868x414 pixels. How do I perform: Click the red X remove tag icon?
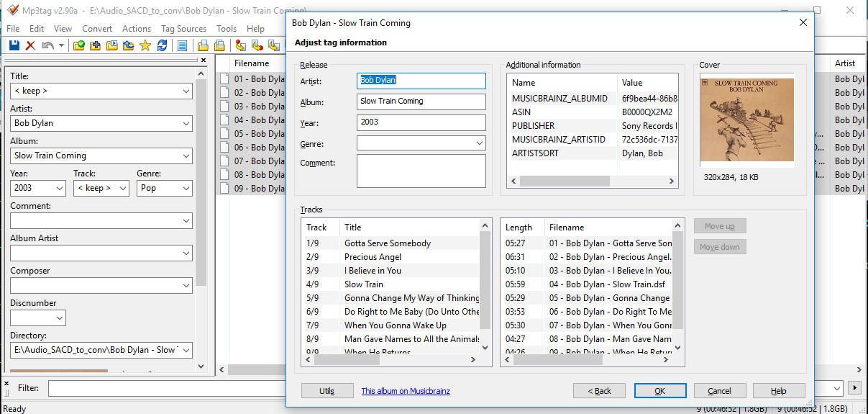pyautogui.click(x=30, y=45)
